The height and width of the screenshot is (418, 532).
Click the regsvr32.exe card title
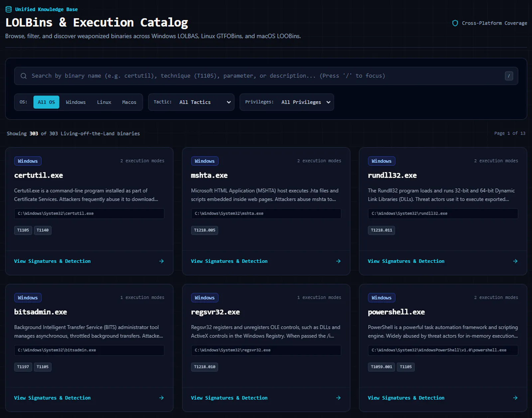[x=215, y=312]
